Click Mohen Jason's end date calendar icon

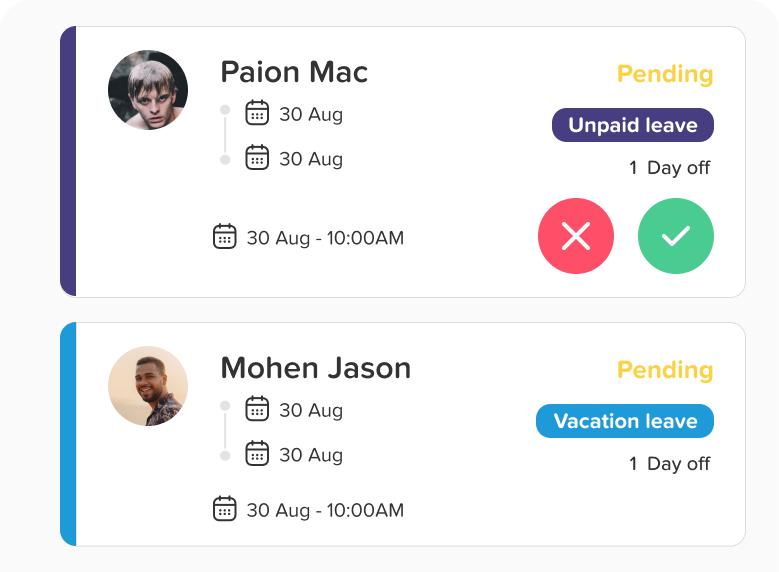click(x=257, y=454)
